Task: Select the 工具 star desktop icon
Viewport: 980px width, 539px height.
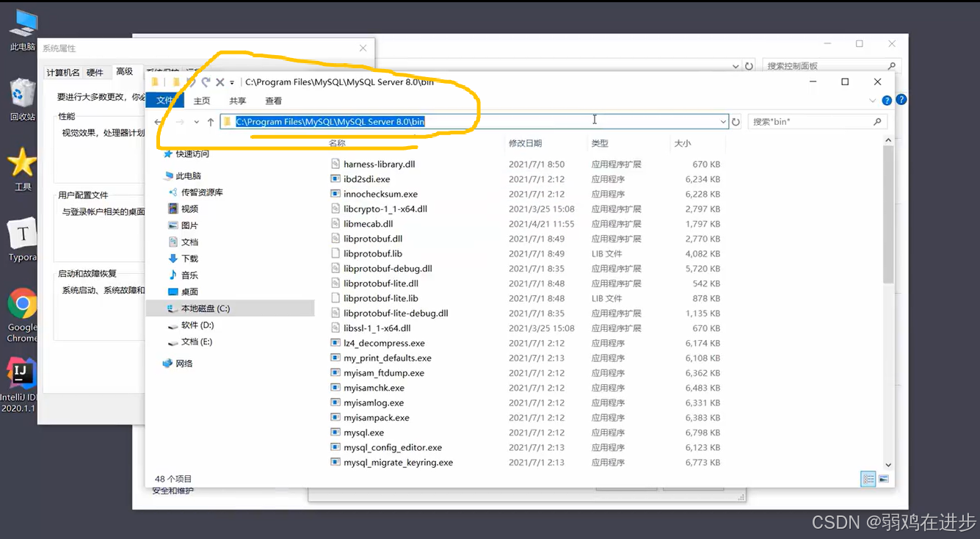Action: tap(22, 169)
